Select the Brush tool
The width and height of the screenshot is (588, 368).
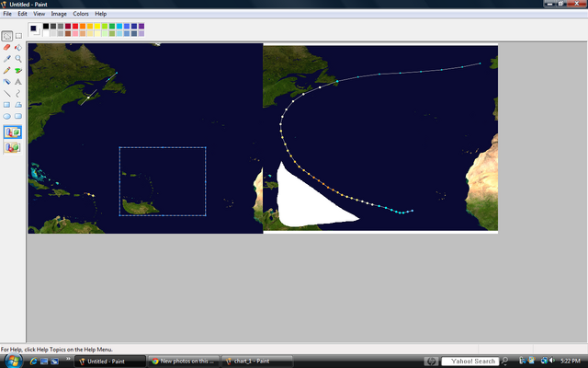pyautogui.click(x=18, y=71)
